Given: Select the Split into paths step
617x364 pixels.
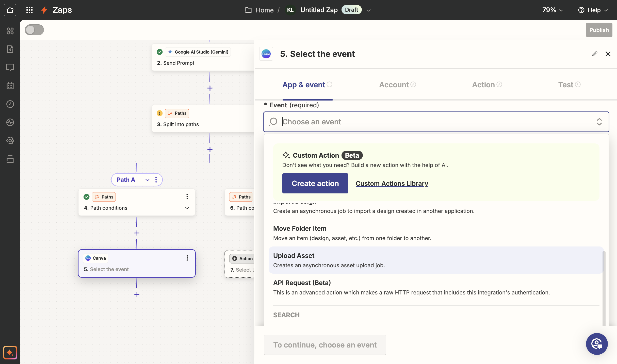Looking at the screenshot, I should 203,119.
